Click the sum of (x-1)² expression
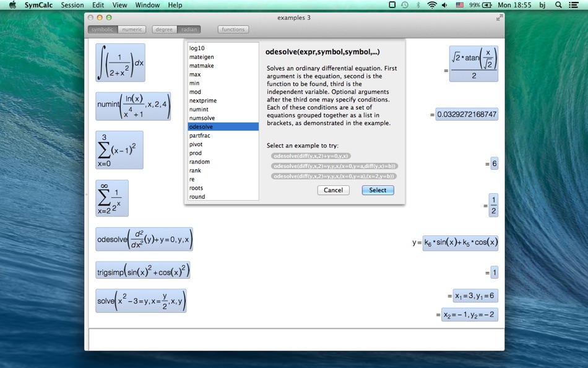This screenshot has width=588, height=368. (119, 150)
